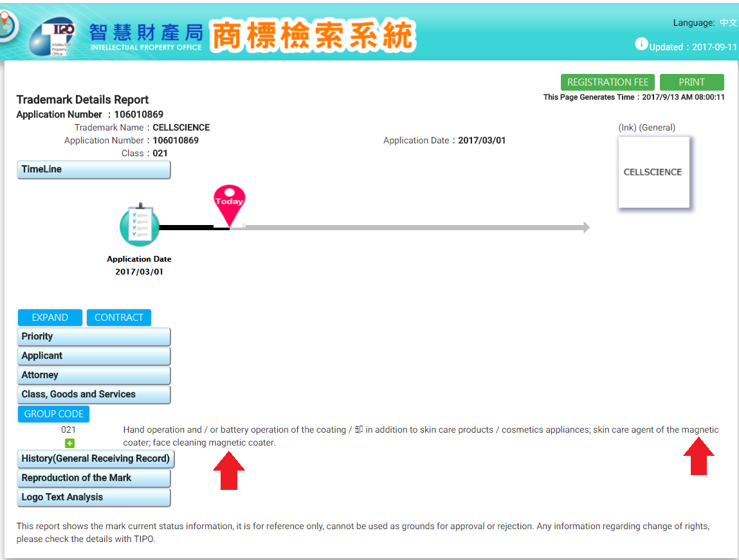Click the 2017/03/01 date under timeline icon
Image resolution: width=739 pixels, height=560 pixels.
(139, 272)
